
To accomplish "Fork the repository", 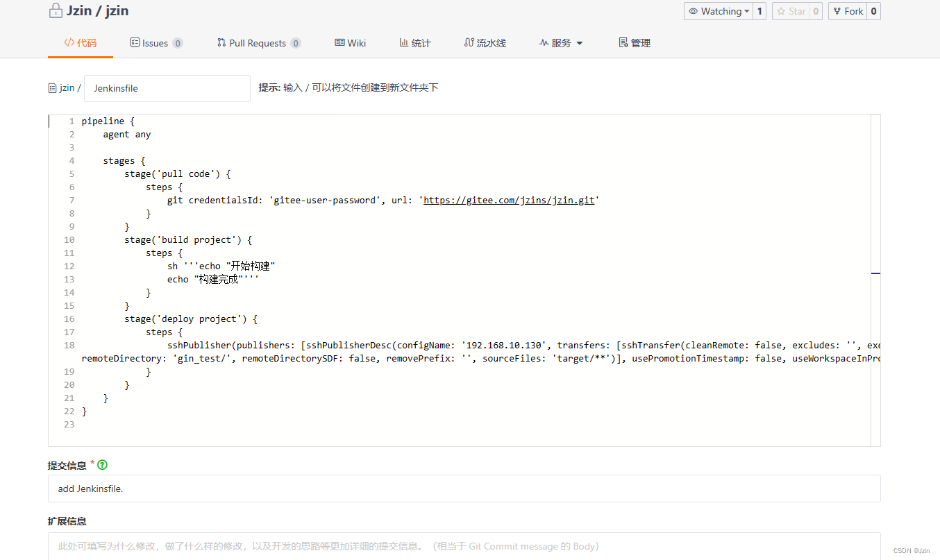I will [x=848, y=11].
